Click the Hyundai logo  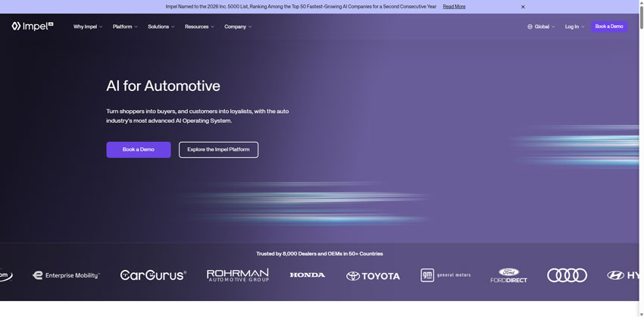coord(623,275)
